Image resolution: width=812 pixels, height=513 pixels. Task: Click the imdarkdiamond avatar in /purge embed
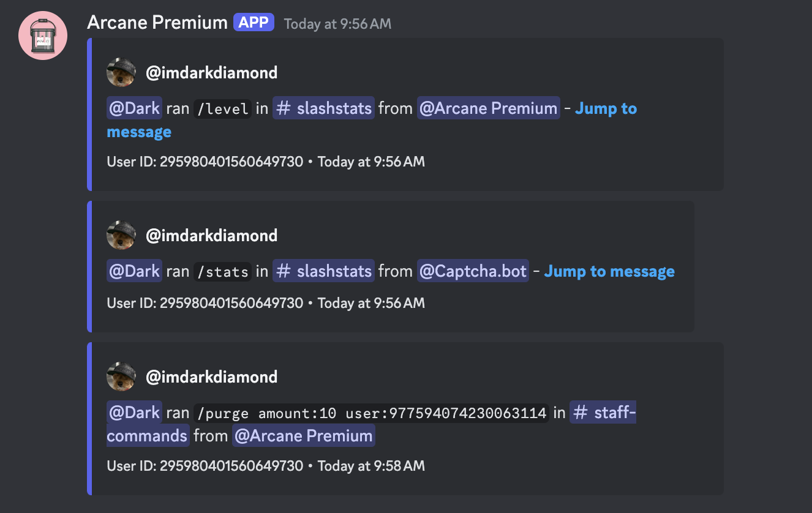pyautogui.click(x=121, y=376)
